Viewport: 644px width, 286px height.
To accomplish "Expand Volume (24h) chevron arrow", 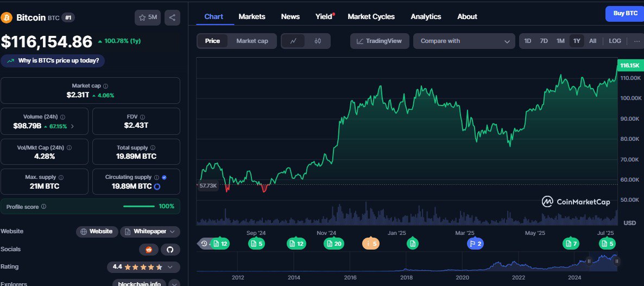I will click(72, 126).
